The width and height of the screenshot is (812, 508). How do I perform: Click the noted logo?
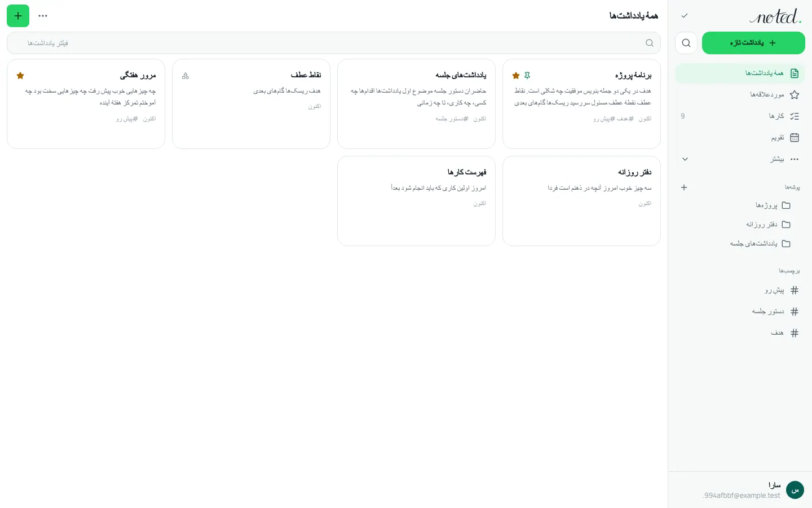coord(775,16)
